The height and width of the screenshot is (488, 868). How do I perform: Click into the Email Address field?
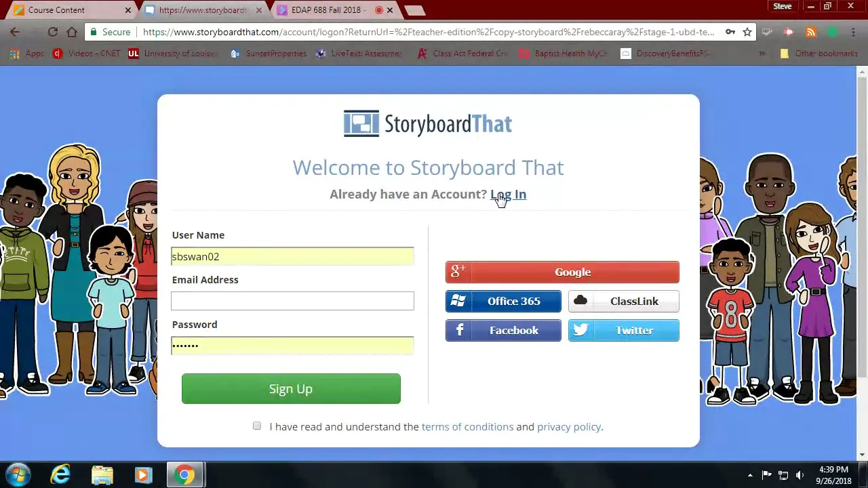(x=292, y=301)
